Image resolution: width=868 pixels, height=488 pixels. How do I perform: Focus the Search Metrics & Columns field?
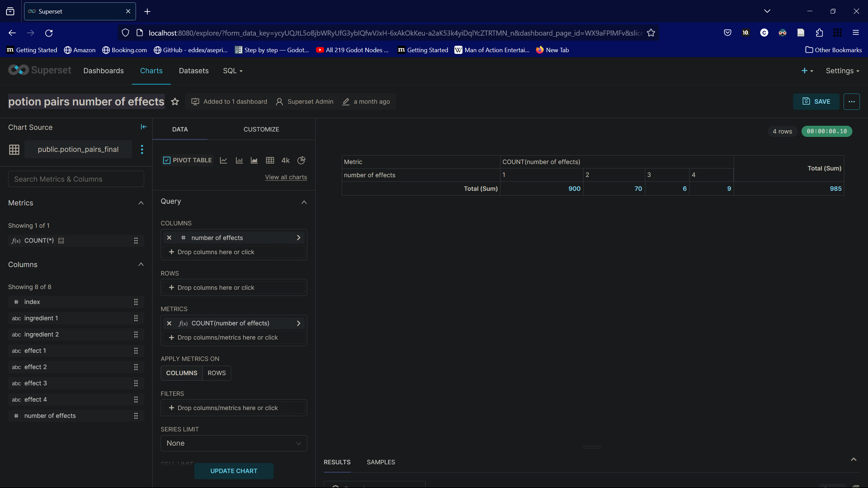pos(76,179)
